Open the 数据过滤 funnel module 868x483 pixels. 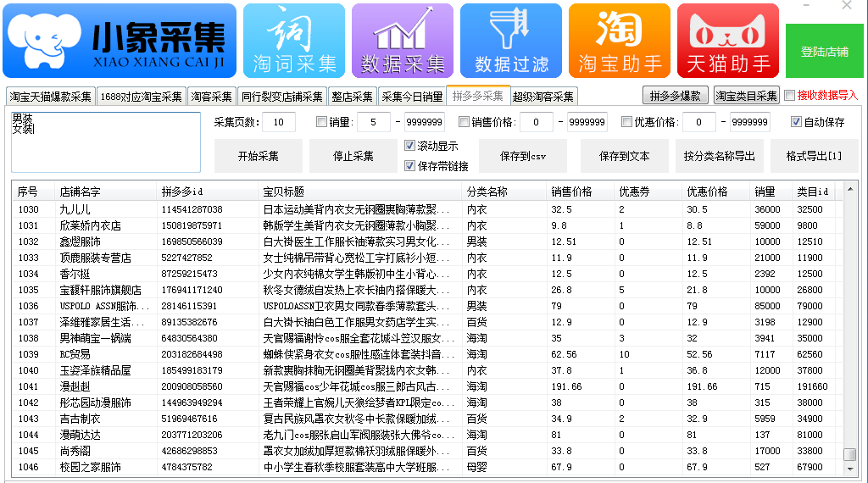click(x=511, y=41)
